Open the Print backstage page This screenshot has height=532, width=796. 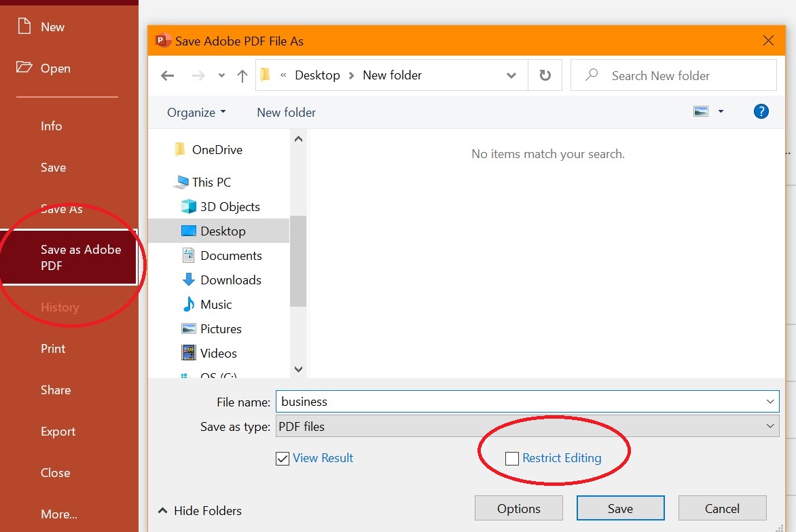[x=53, y=348]
